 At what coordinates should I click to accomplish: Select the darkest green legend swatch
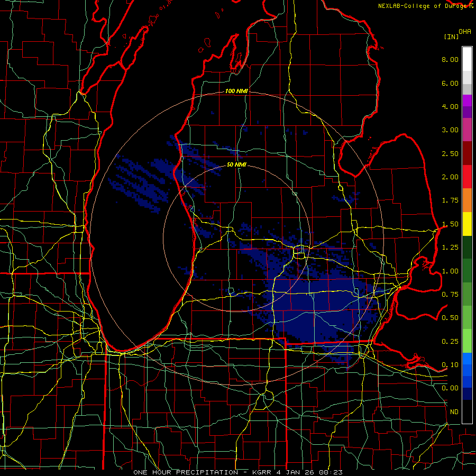tap(467, 247)
